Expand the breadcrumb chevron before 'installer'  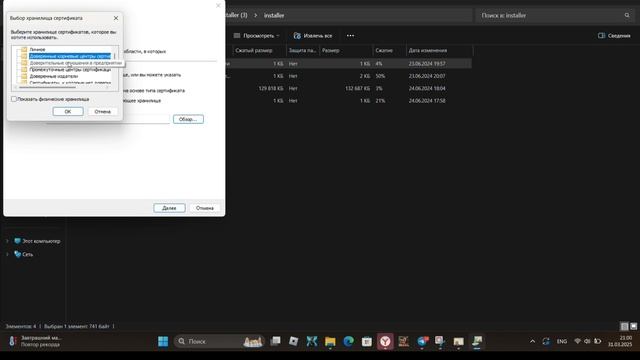tap(256, 16)
